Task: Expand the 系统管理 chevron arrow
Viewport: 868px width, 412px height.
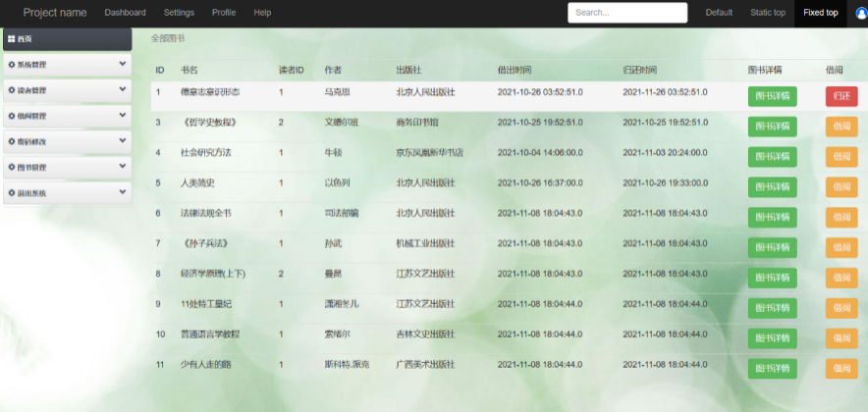Action: (x=122, y=65)
